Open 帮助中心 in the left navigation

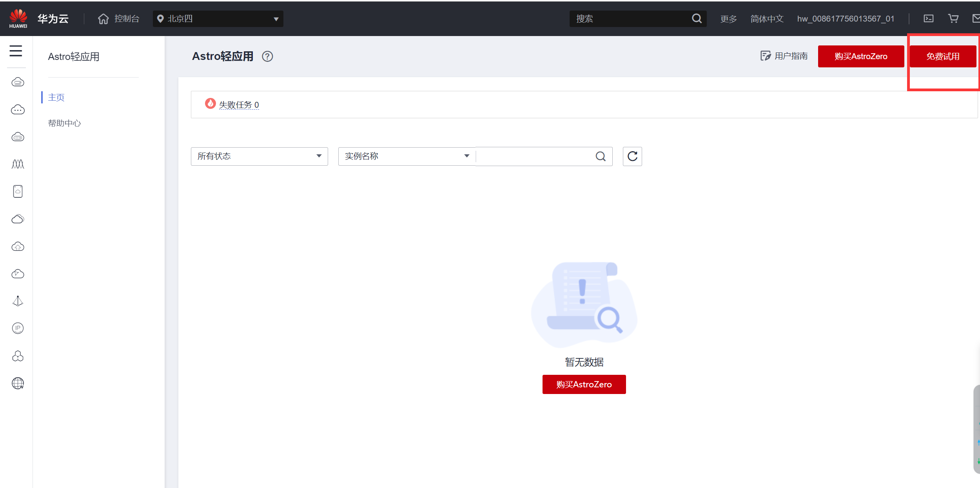64,123
